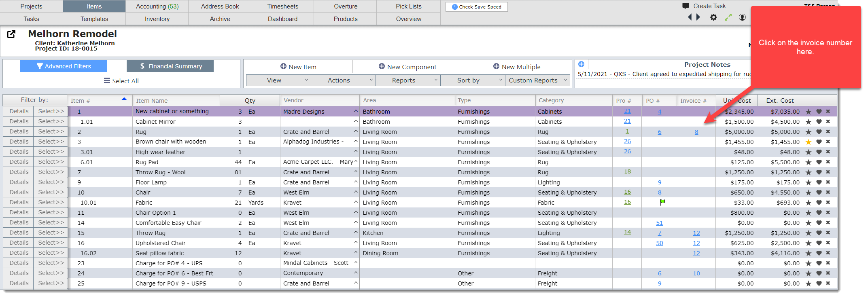This screenshot has width=868, height=296.
Task: Delete the Comfortable Easy Chair row
Action: (828, 222)
